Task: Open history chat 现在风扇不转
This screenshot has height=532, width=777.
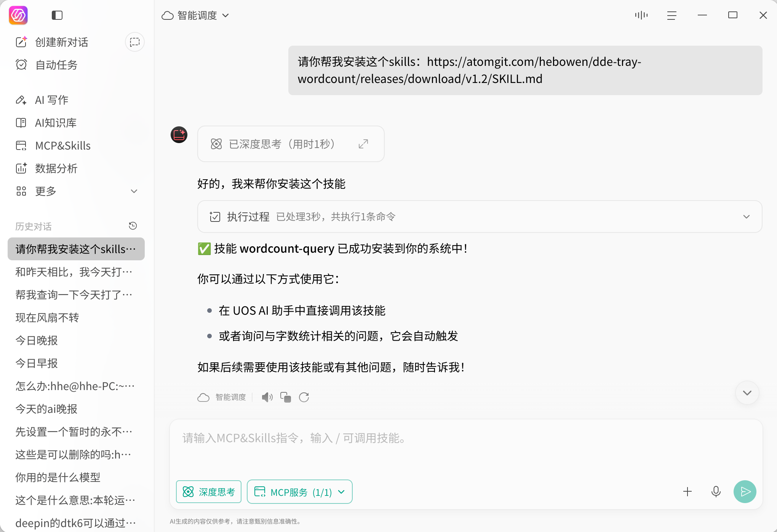Action: 76,317
